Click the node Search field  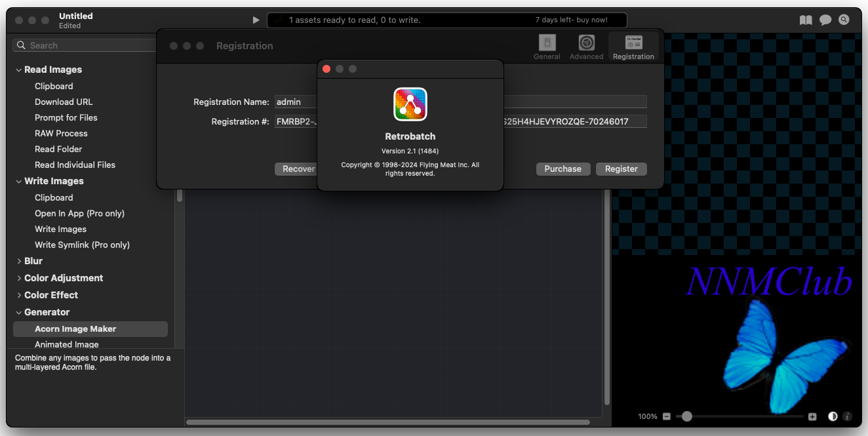point(85,45)
